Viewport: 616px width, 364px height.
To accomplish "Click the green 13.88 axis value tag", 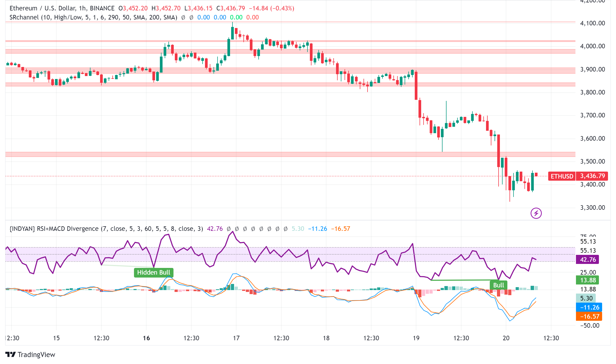I will pos(587,280).
